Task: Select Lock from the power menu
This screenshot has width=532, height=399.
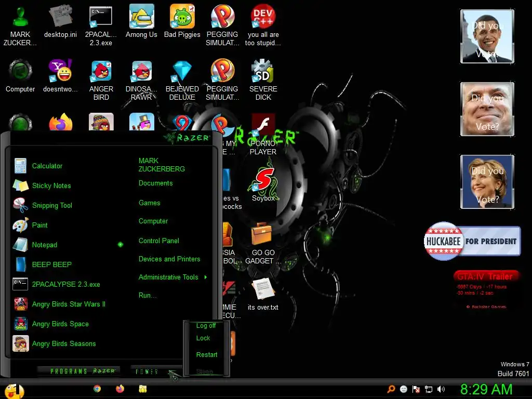Action: (203, 338)
